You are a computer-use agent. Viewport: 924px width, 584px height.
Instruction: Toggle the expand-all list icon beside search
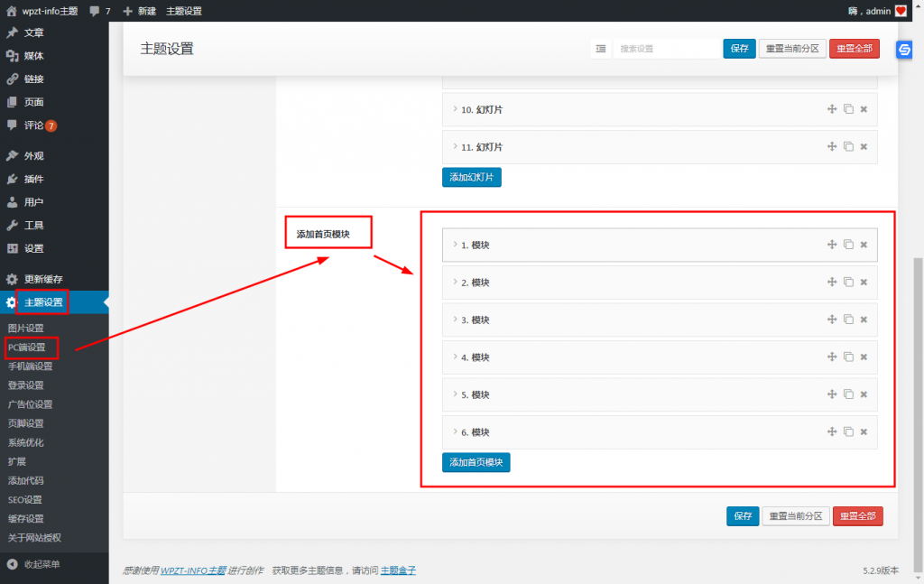[600, 49]
